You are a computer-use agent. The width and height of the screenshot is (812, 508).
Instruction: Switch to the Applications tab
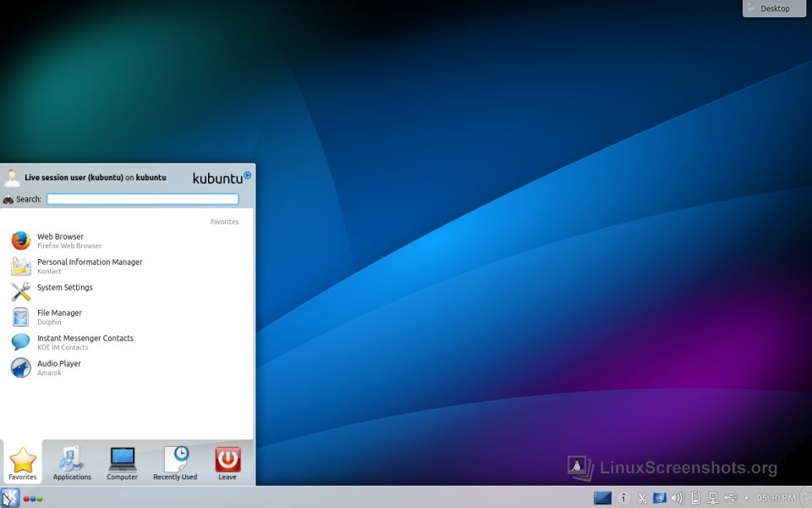point(72,463)
